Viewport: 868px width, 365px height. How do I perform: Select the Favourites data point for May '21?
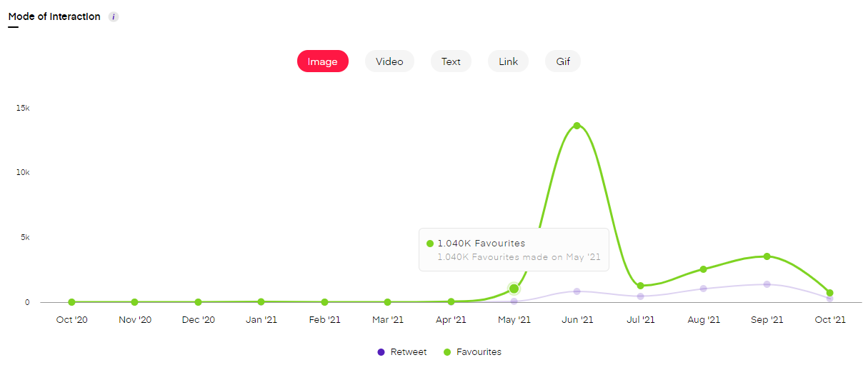[514, 289]
